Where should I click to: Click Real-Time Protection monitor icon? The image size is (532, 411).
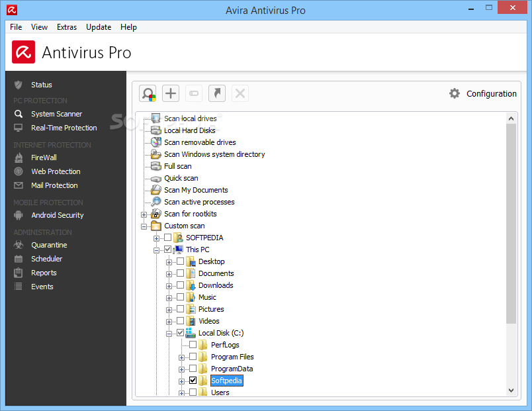point(19,128)
